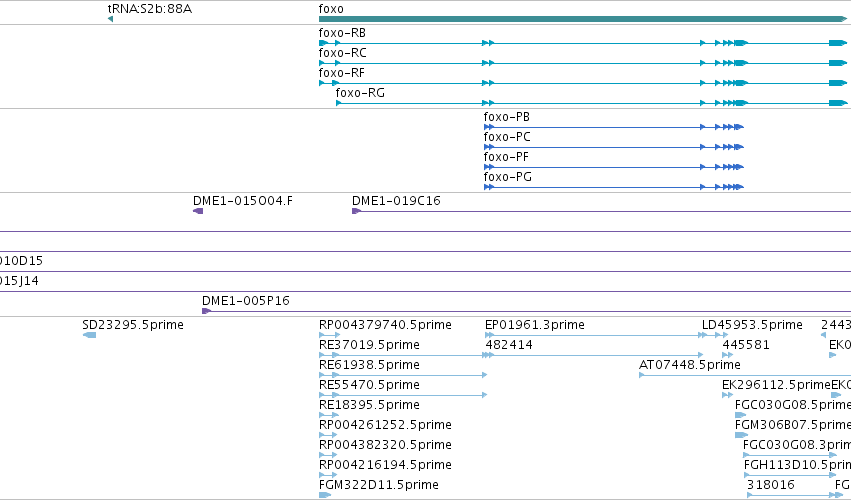851x500 pixels.
Task: Select the foxo-PC protein label
Action: click(507, 137)
